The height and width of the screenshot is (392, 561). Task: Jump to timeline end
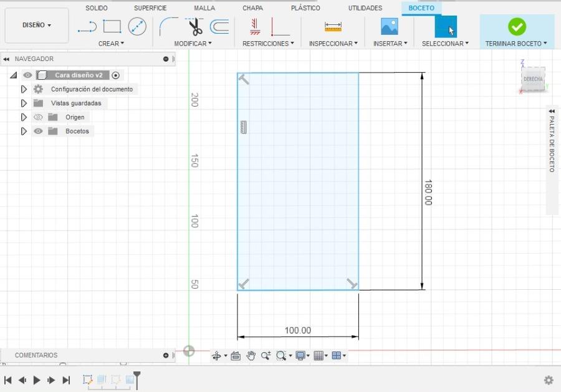pos(66,380)
